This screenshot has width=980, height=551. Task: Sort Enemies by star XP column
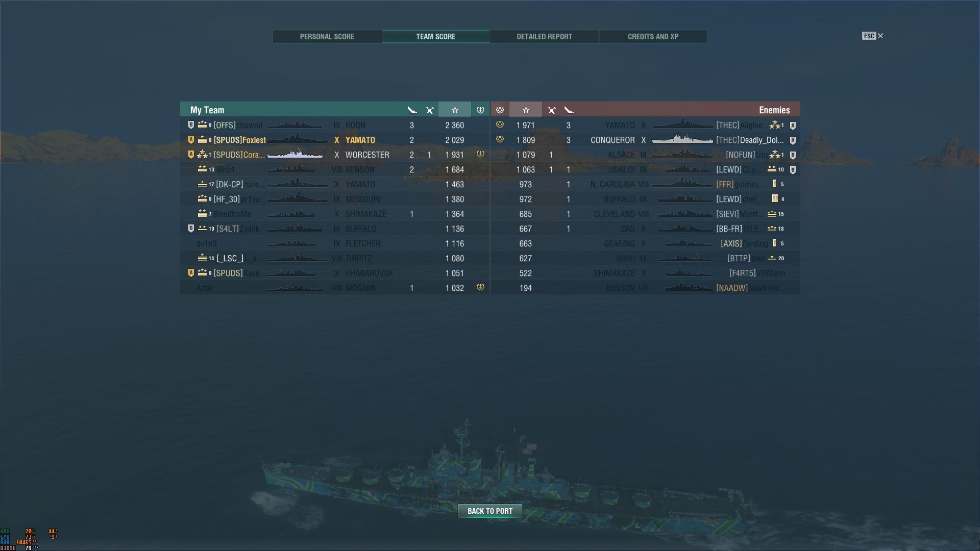click(x=526, y=110)
